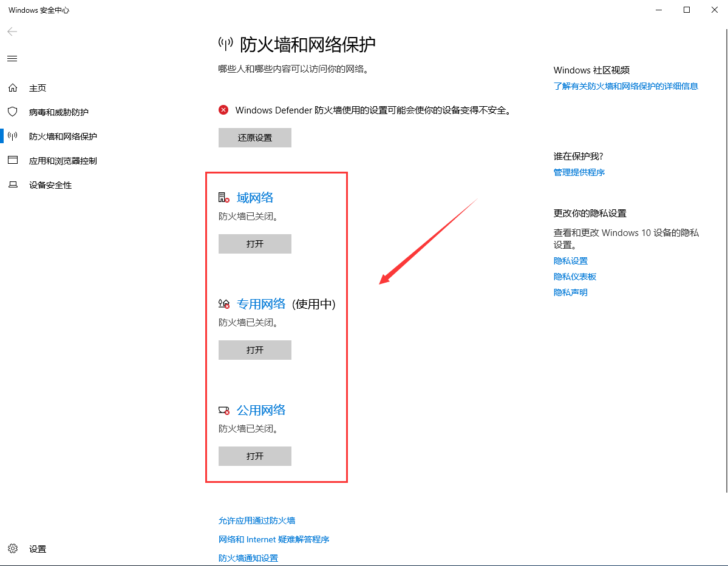Turn on the public network firewall
This screenshot has width=728, height=566.
point(254,456)
